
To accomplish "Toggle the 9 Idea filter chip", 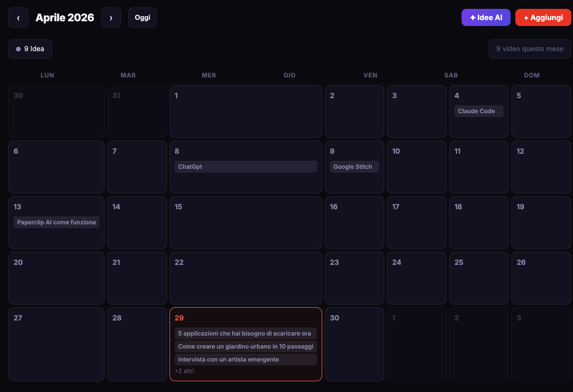I will point(30,49).
